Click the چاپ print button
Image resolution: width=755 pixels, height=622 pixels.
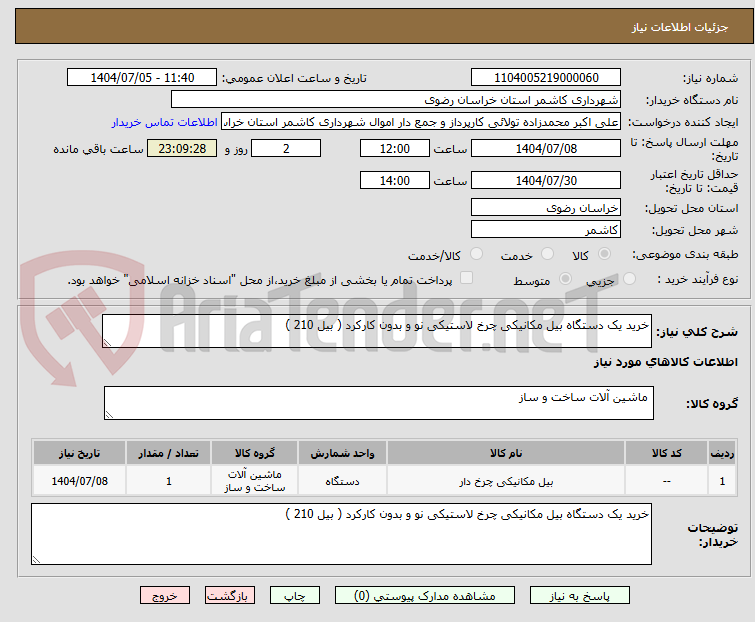tap(295, 596)
